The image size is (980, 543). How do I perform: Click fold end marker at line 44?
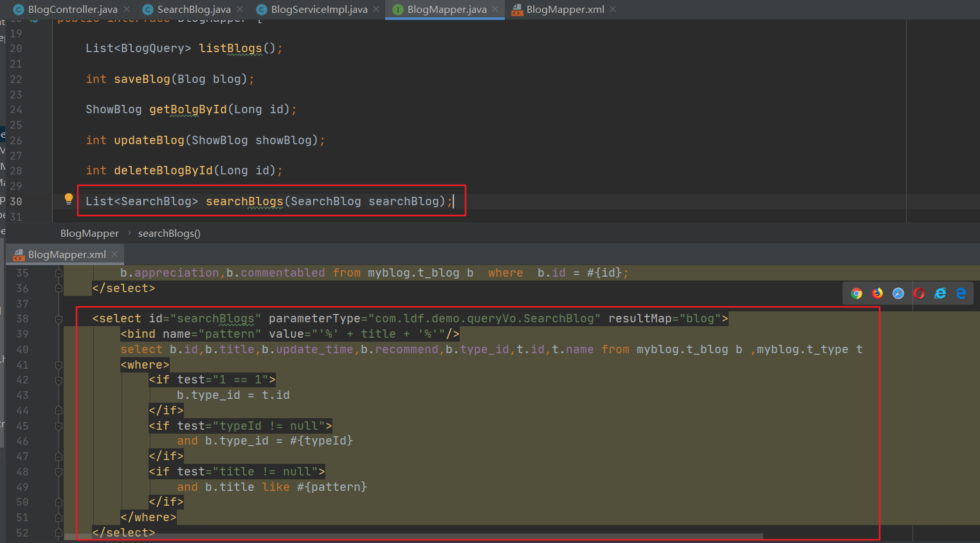[59, 410]
